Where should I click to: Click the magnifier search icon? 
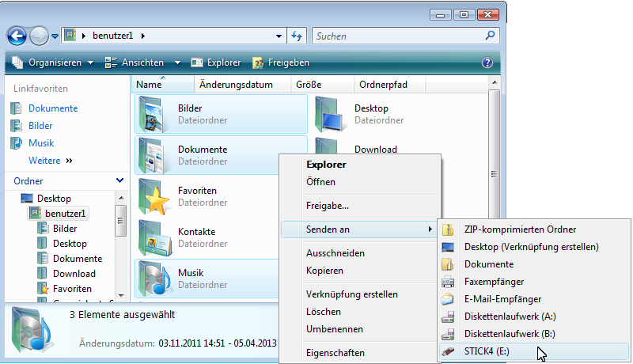point(490,36)
